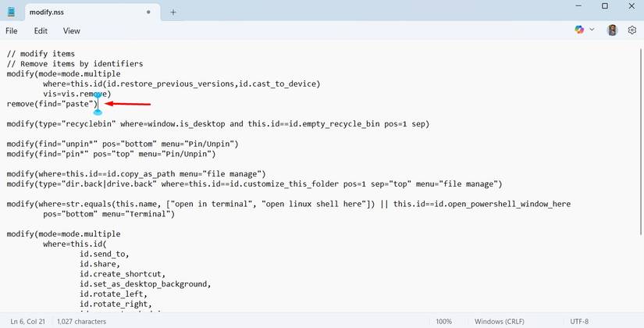644x328 pixels.
Task: Maximize the Notepad window
Action: coord(605,6)
